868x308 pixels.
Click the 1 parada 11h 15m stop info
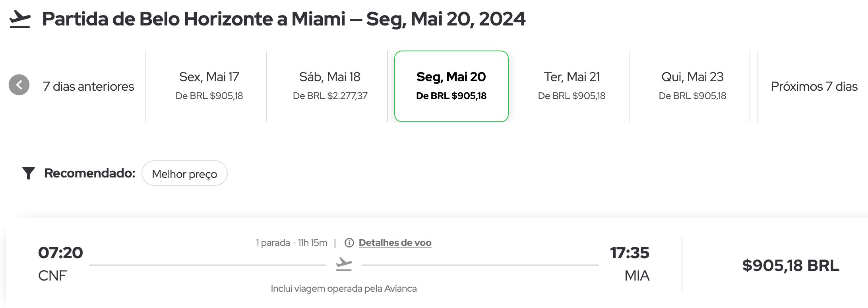[291, 243]
